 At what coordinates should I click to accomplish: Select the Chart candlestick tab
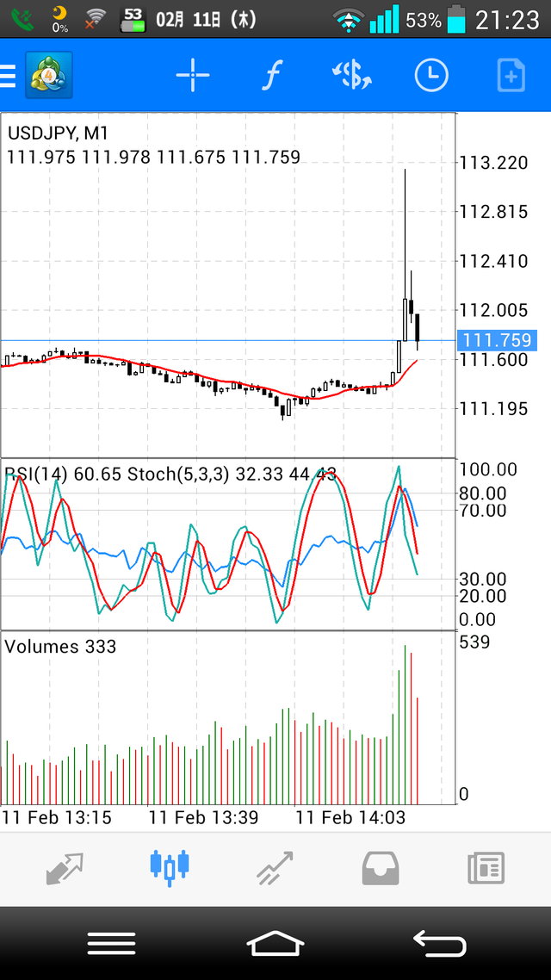(x=170, y=868)
